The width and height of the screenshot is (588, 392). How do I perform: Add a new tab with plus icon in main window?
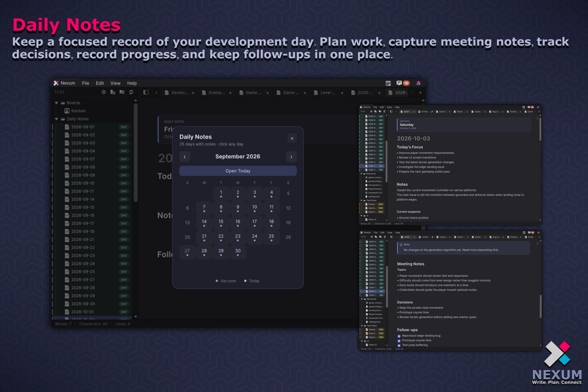pyautogui.click(x=420, y=93)
